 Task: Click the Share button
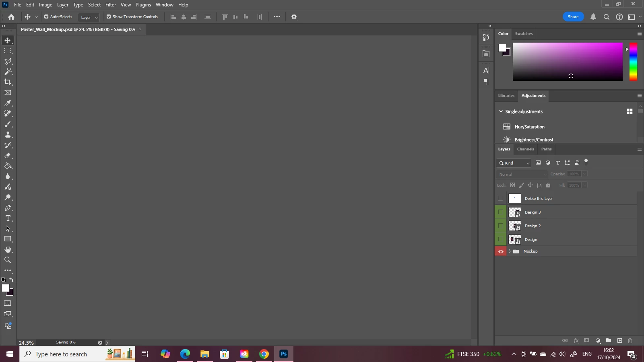click(x=573, y=17)
